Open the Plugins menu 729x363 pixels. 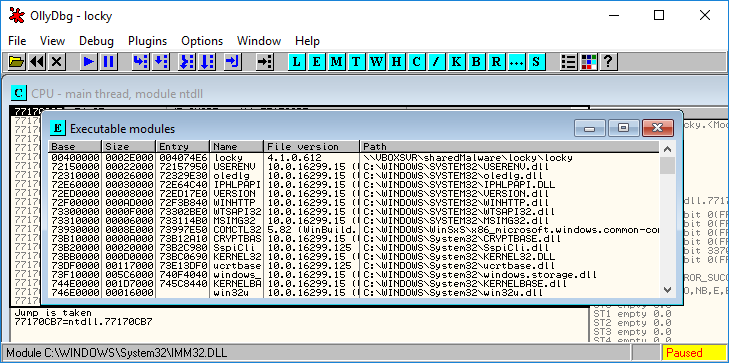point(147,41)
